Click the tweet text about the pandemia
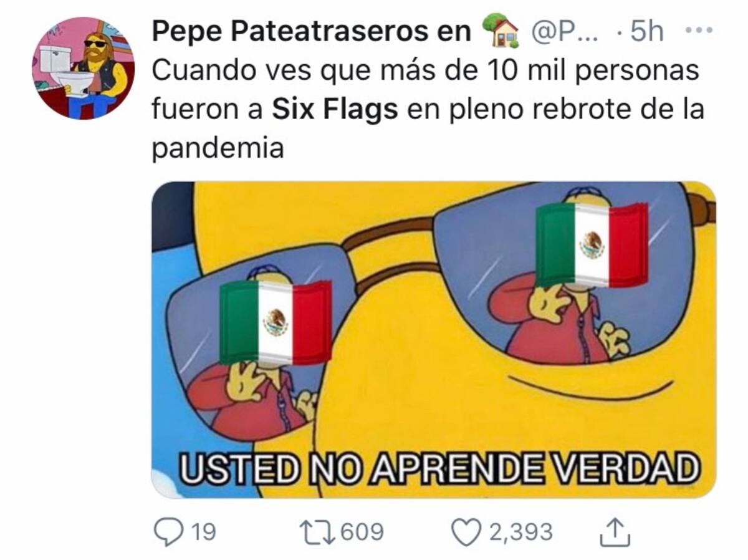Viewport: 748px width, 560px height. click(428, 110)
